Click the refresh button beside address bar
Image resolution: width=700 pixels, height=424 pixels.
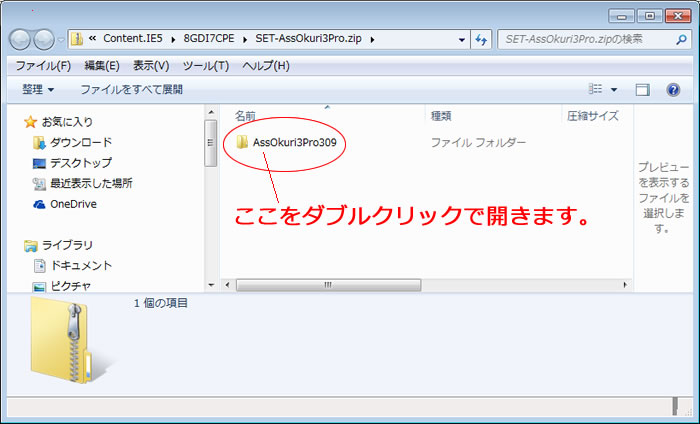(482, 39)
